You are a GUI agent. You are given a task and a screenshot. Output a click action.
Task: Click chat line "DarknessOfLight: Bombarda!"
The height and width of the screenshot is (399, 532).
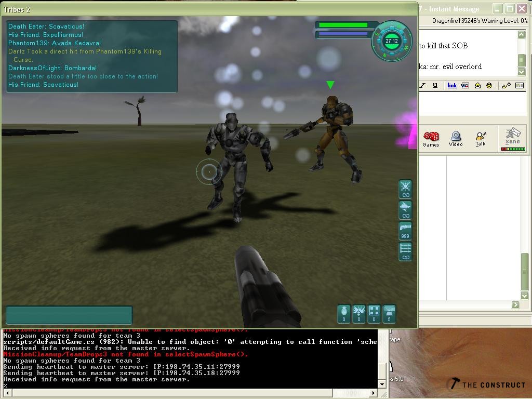pyautogui.click(x=52, y=68)
